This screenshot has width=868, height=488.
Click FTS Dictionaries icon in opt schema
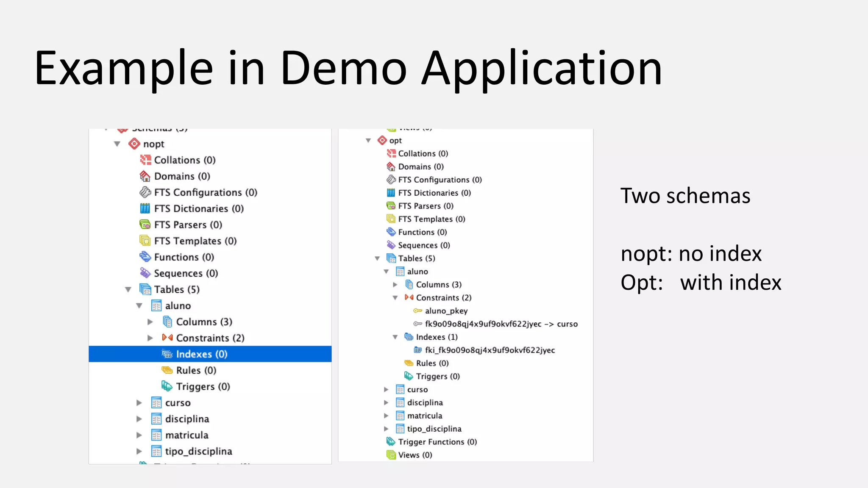coord(391,193)
